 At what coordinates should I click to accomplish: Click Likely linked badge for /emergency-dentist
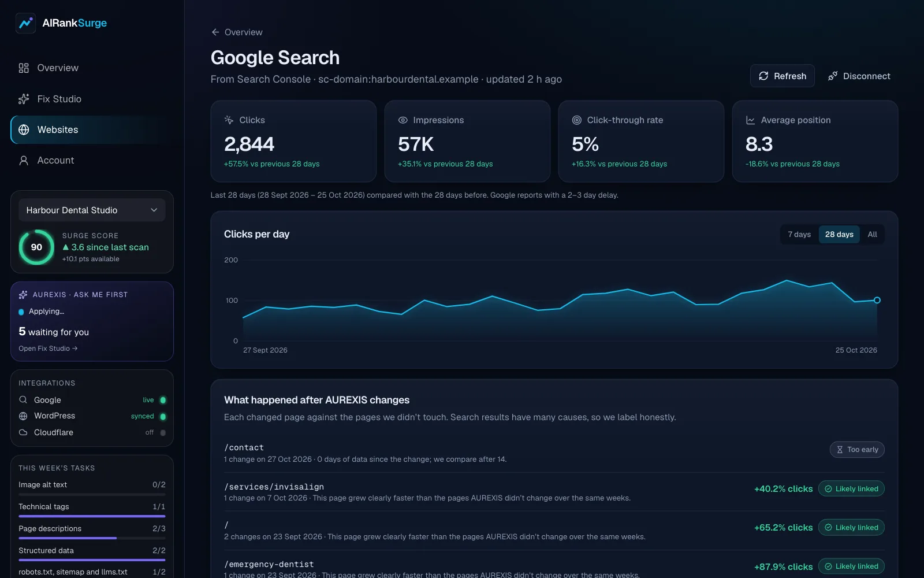[851, 566]
